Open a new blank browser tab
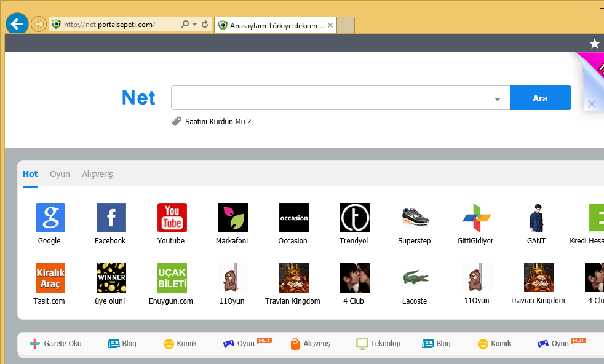 pos(346,25)
